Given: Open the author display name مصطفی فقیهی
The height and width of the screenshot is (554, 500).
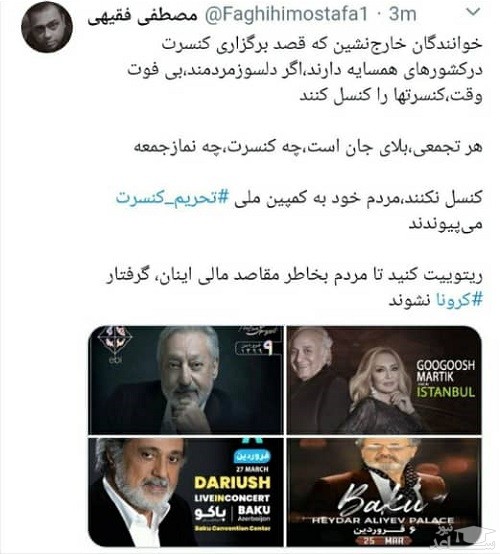Looking at the screenshot, I should click(142, 16).
